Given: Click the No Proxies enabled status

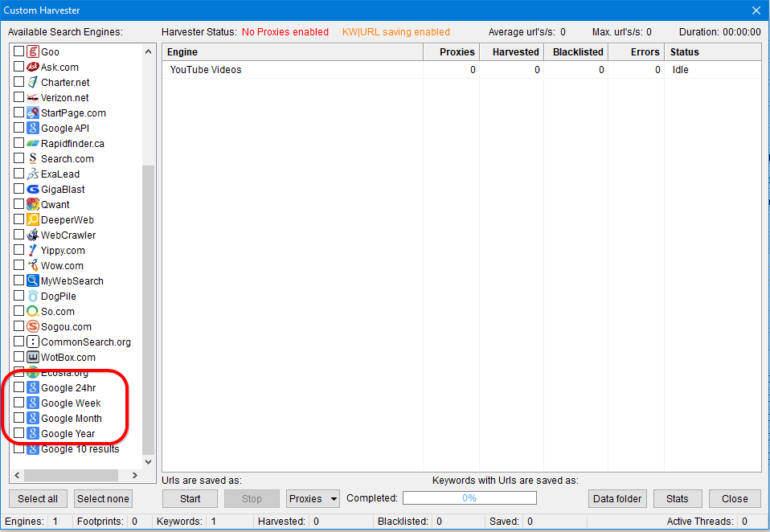Looking at the screenshot, I should [x=285, y=32].
